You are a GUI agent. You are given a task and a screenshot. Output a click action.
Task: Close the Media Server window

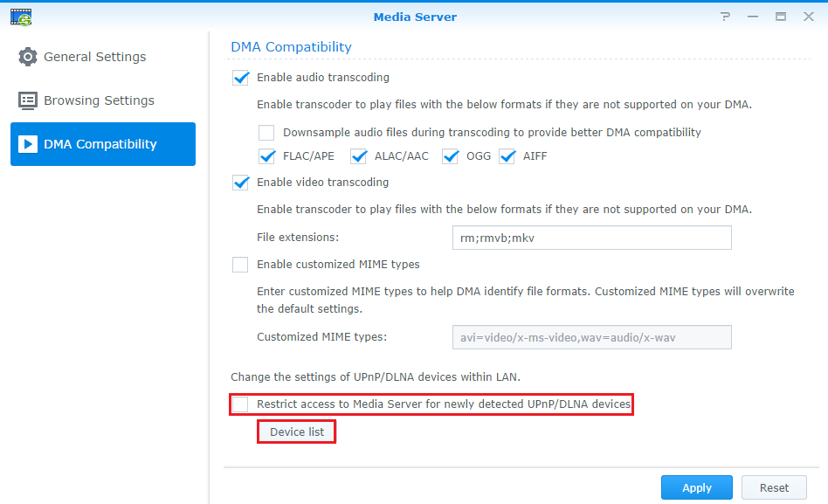tap(809, 17)
